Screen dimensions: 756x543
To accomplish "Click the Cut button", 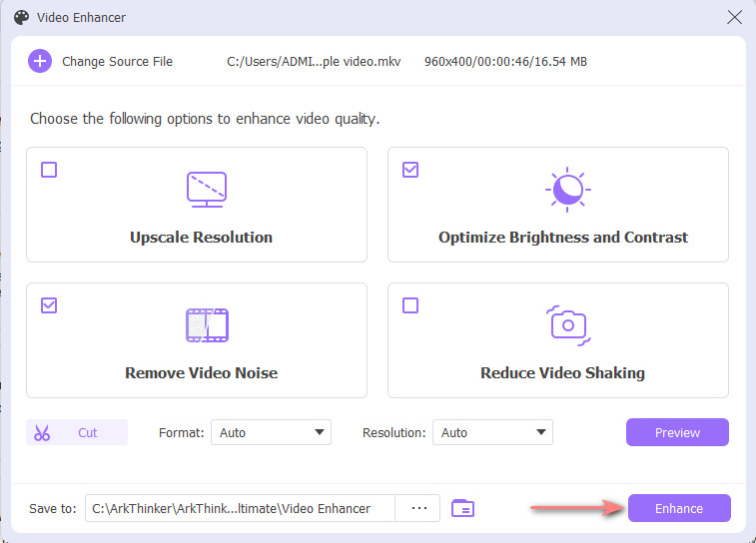I will click(x=77, y=432).
